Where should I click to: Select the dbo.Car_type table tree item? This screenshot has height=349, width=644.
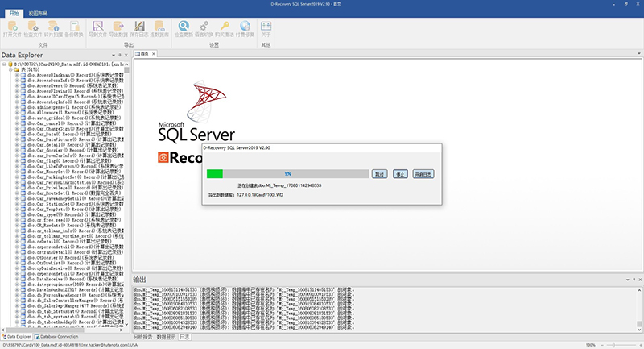(x=72, y=214)
